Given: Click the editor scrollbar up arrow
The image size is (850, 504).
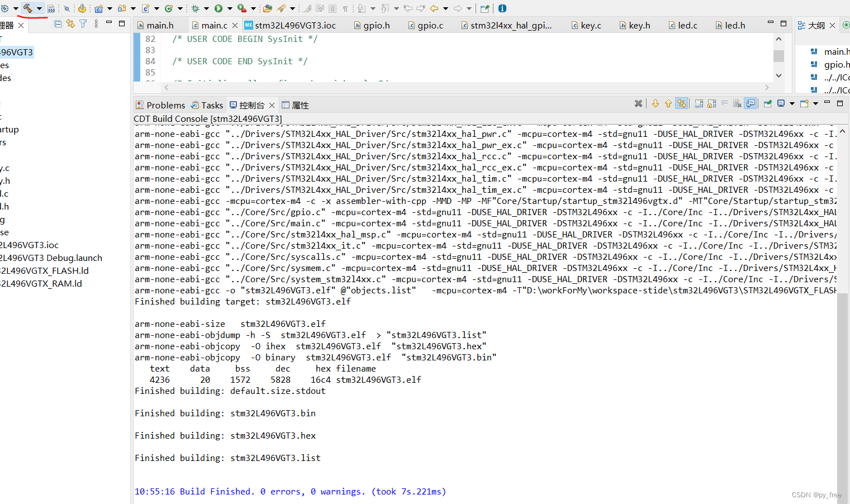Looking at the screenshot, I should pos(778,39).
